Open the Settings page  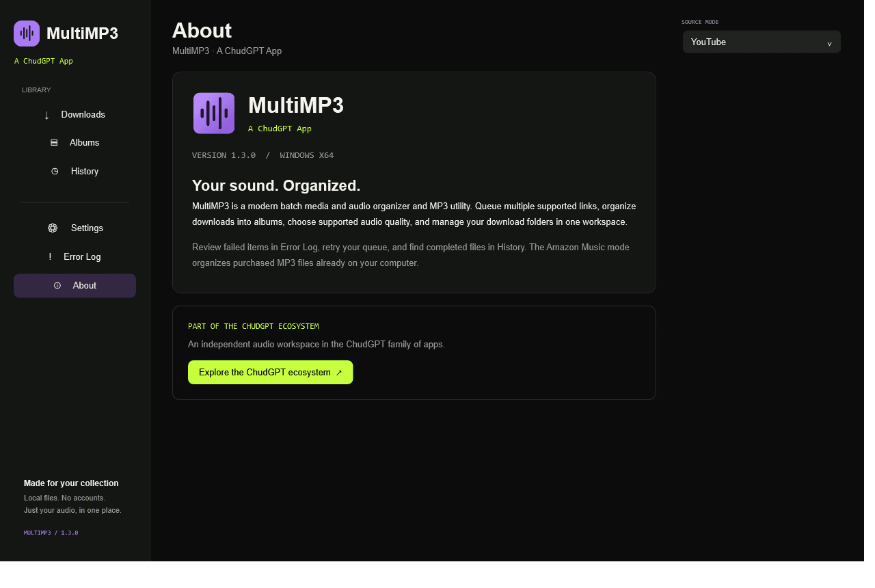pos(75,228)
